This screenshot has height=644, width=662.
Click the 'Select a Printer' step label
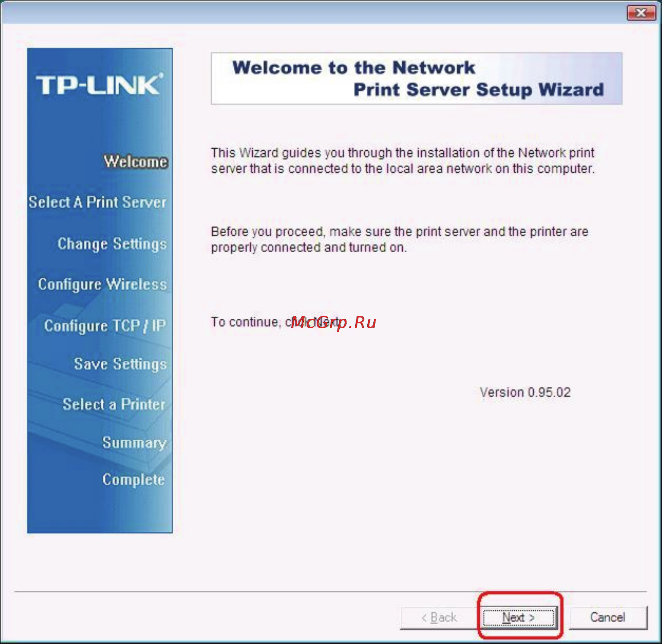click(114, 404)
